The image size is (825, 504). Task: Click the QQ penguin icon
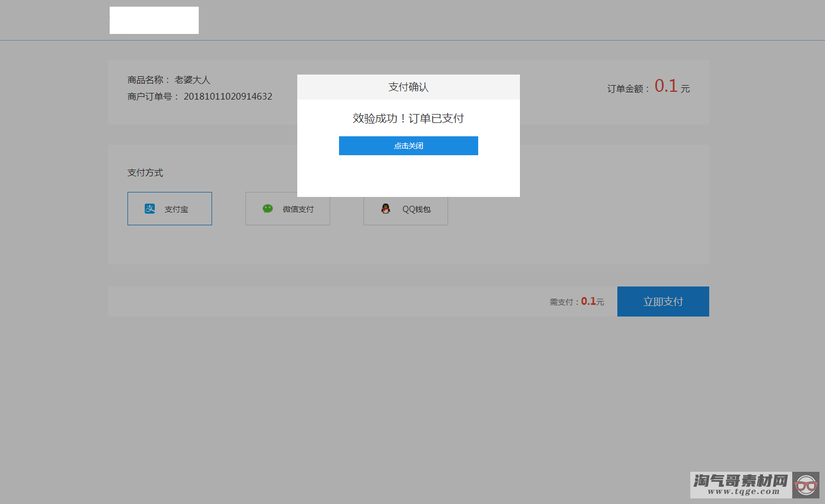tap(386, 210)
